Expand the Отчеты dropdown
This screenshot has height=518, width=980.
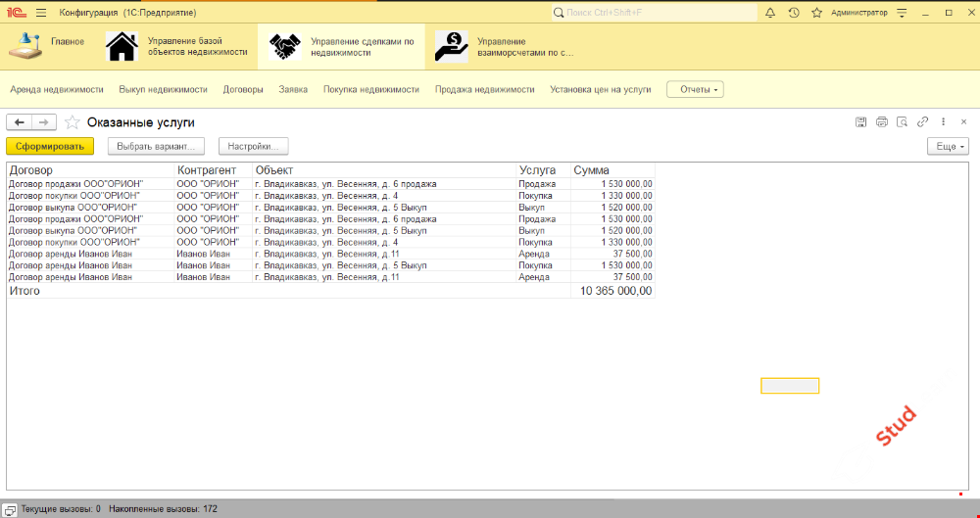click(x=695, y=89)
